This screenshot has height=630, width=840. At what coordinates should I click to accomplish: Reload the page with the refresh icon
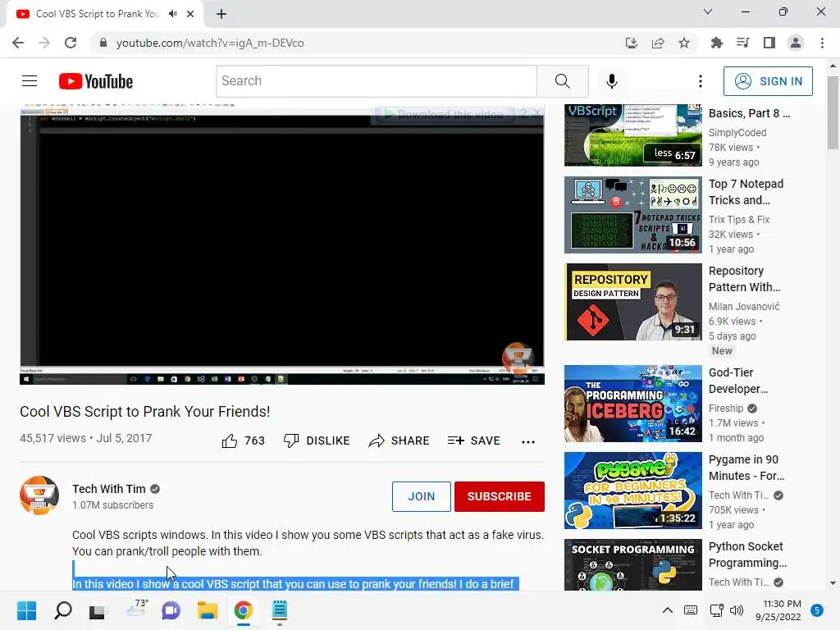click(71, 43)
